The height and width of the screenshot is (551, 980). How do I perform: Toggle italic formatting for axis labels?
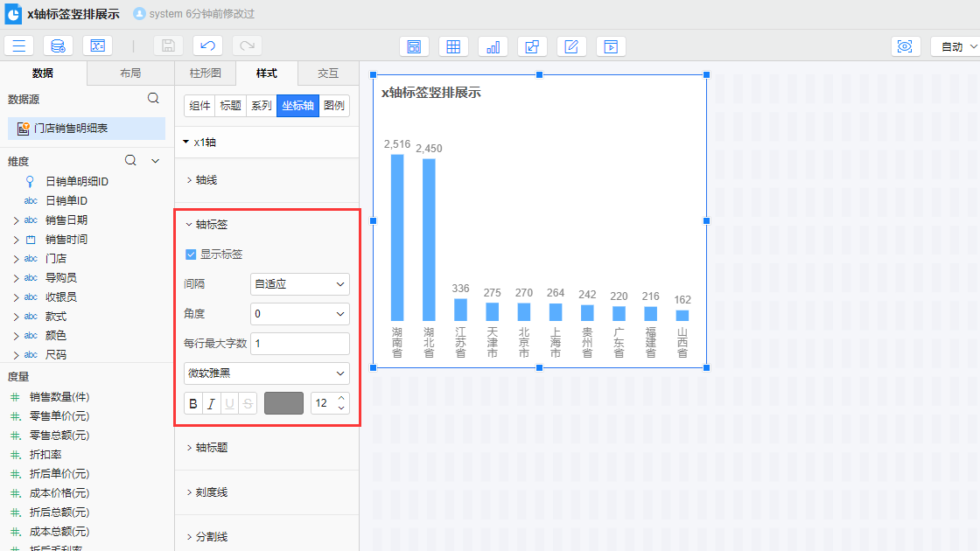(x=213, y=403)
